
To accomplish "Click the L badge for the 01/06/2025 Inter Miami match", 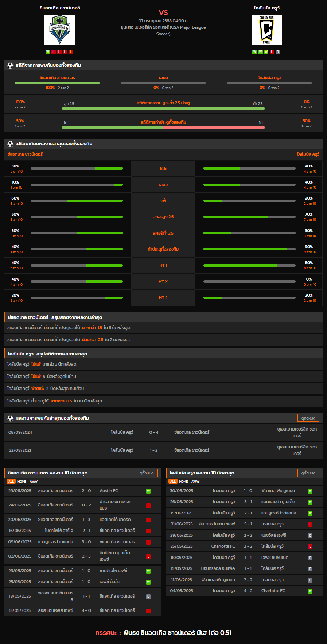I will coord(310,524).
